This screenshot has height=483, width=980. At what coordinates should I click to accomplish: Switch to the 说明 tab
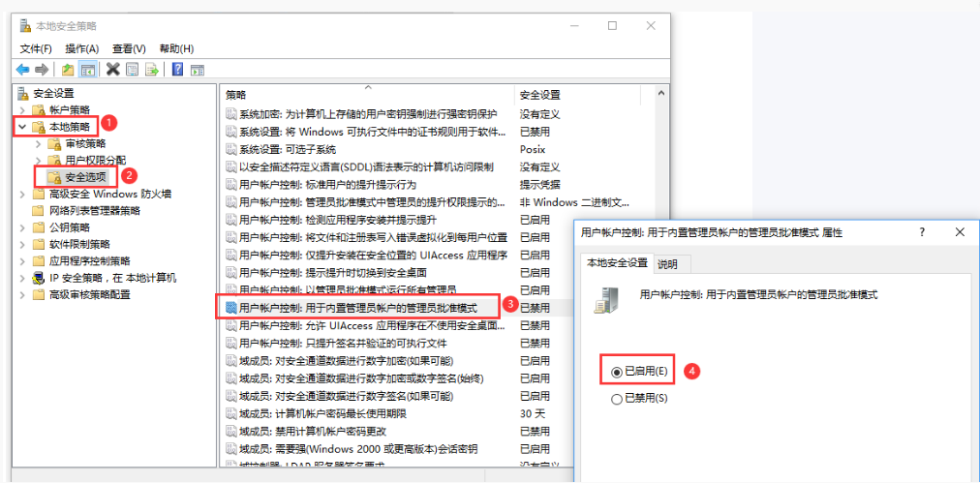coord(667,263)
